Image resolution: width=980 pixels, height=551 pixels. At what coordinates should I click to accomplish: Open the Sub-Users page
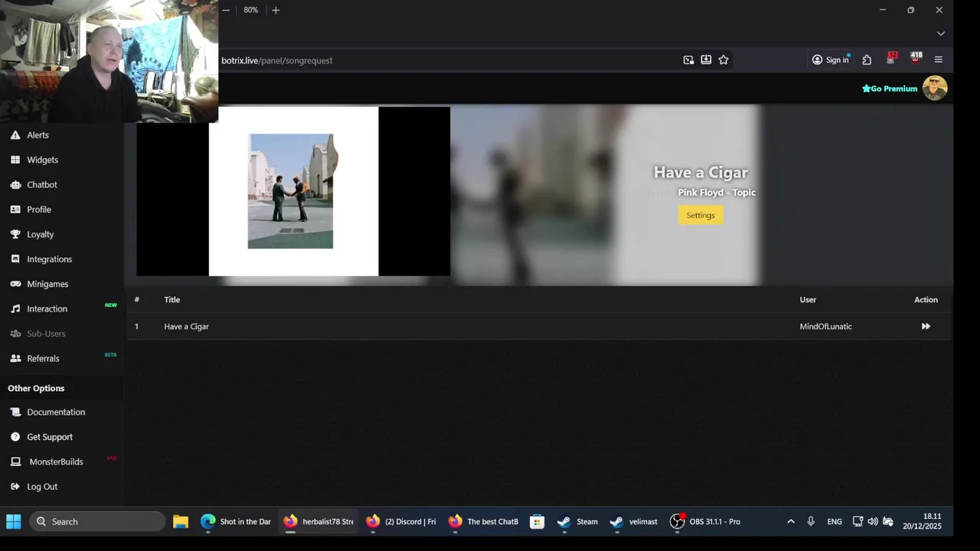tap(46, 334)
